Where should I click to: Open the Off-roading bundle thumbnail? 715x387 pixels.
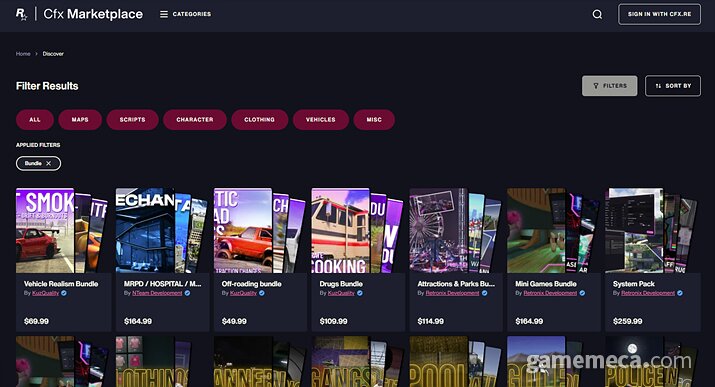click(259, 230)
